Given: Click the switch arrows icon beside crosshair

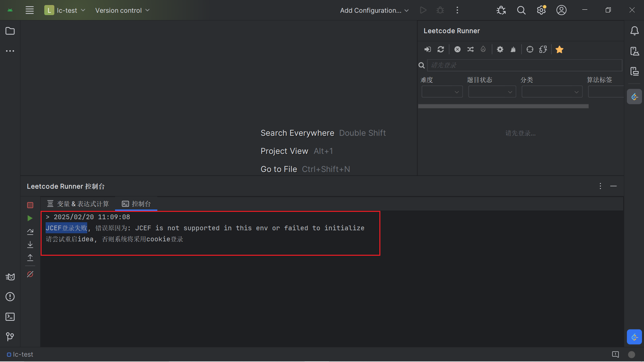Looking at the screenshot, I should pos(543,49).
